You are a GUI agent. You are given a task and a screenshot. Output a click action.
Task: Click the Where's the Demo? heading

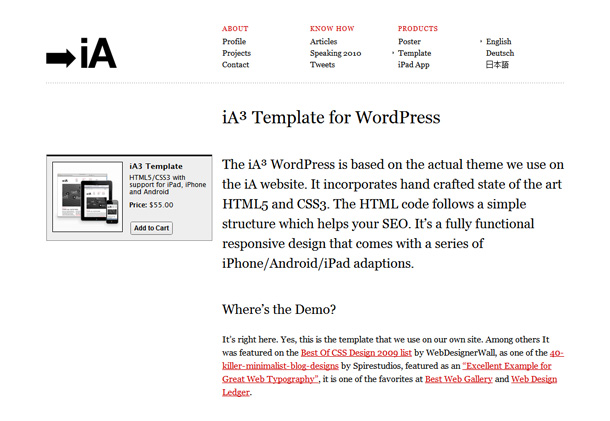click(x=279, y=309)
